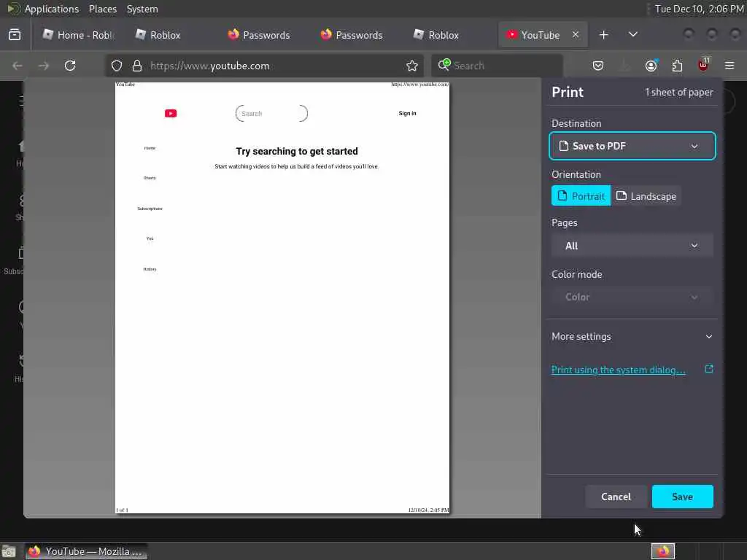Bookmark this page with the star

(x=412, y=66)
